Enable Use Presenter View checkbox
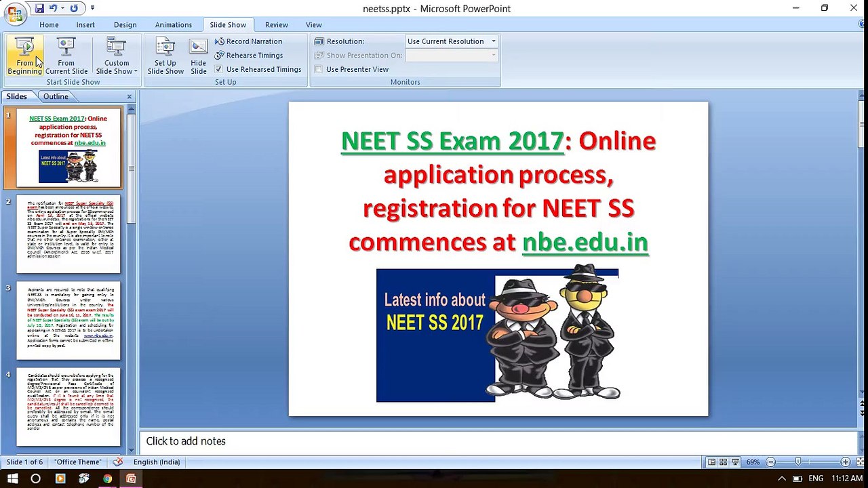Viewport: 868px width, 488px height. [x=319, y=69]
